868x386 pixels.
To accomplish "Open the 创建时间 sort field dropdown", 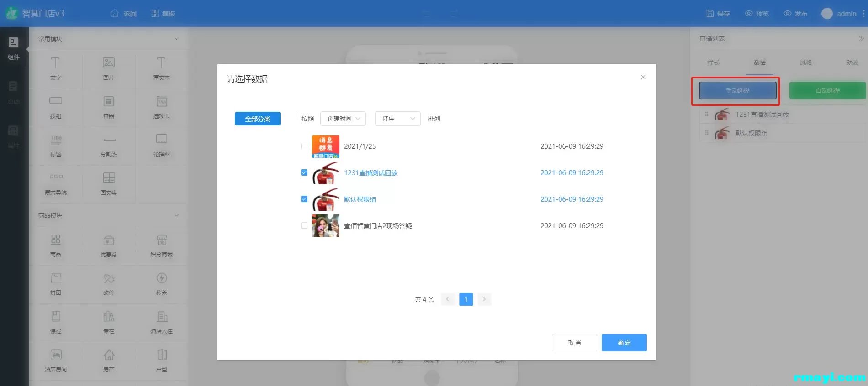I will pos(343,119).
